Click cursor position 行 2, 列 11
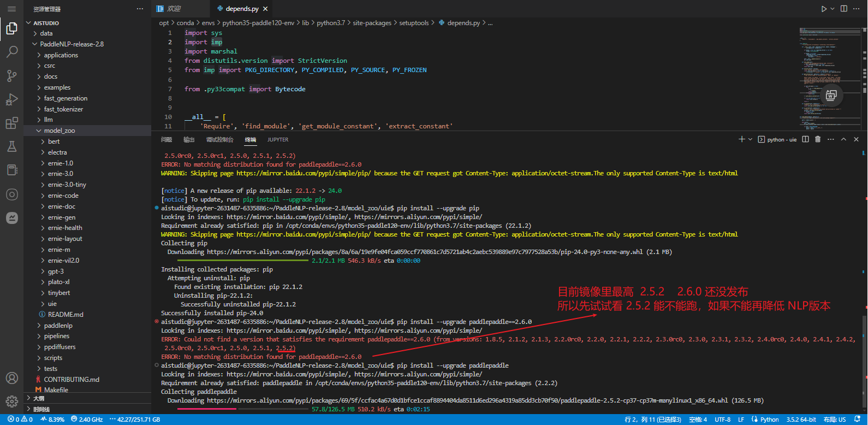868x425 pixels. pos(653,420)
